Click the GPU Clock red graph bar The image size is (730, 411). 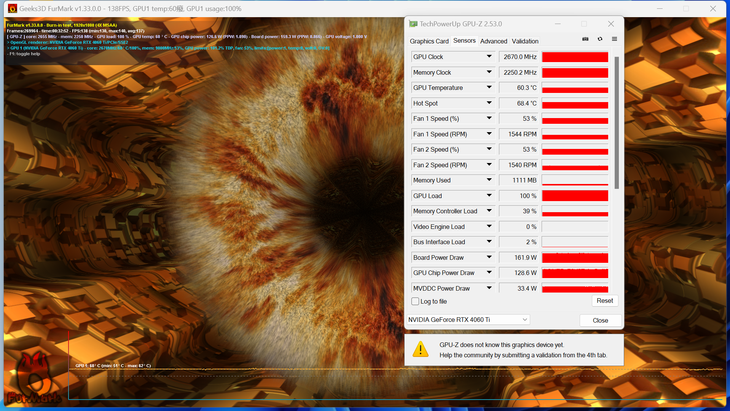[575, 57]
